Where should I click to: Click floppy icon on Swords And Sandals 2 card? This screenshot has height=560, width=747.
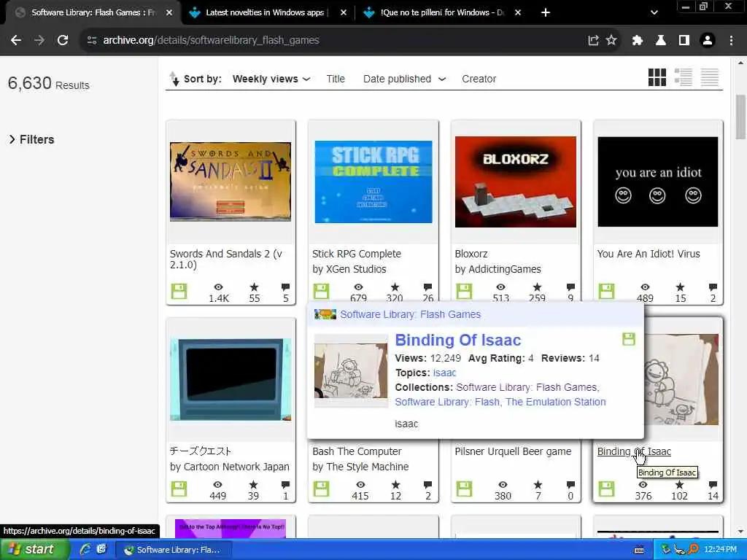pos(179,291)
